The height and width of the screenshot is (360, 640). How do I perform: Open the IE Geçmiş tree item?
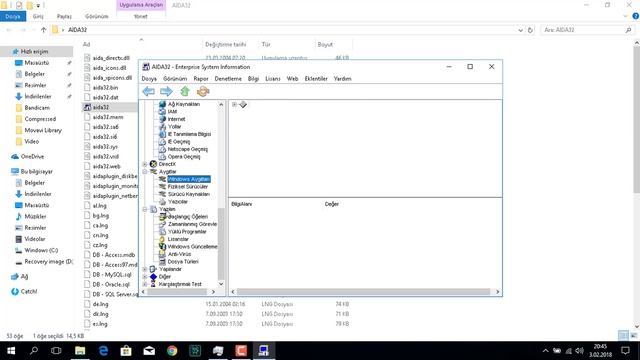179,142
